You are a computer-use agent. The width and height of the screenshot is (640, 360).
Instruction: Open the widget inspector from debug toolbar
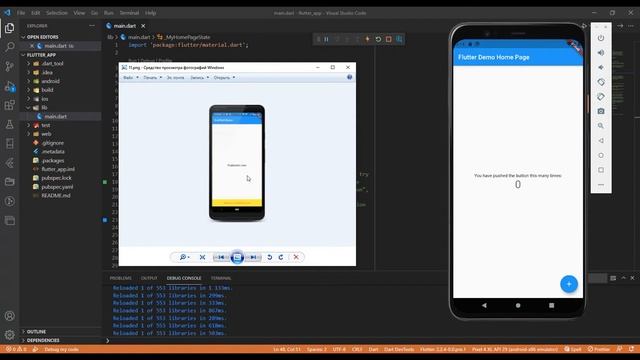pyautogui.click(x=399, y=39)
